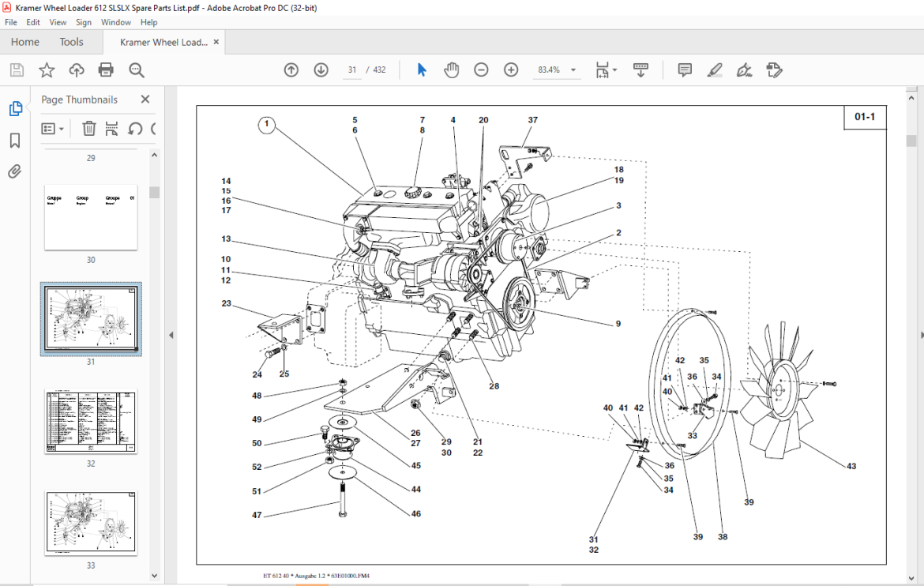924x586 pixels.
Task: Go to previous page arrow
Action: pyautogui.click(x=291, y=70)
